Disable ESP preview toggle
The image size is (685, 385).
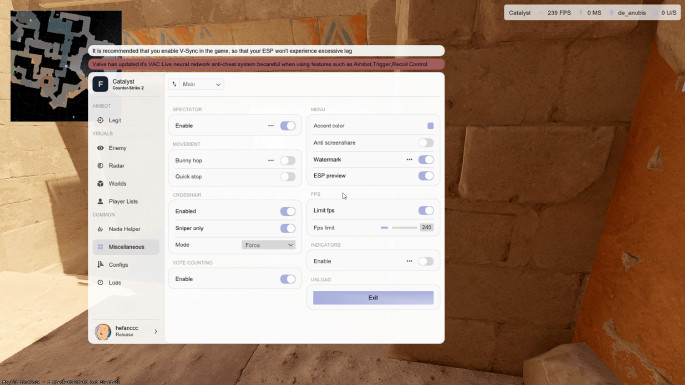(x=426, y=176)
